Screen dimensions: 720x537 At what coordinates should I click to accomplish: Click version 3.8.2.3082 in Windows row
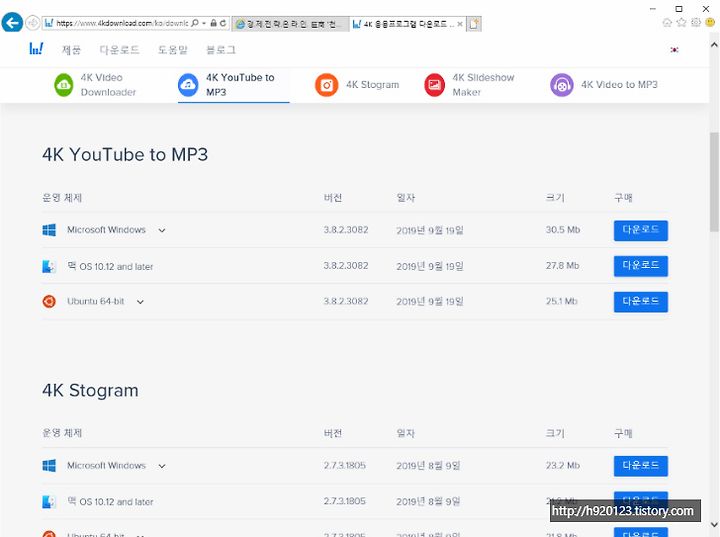pyautogui.click(x=346, y=230)
